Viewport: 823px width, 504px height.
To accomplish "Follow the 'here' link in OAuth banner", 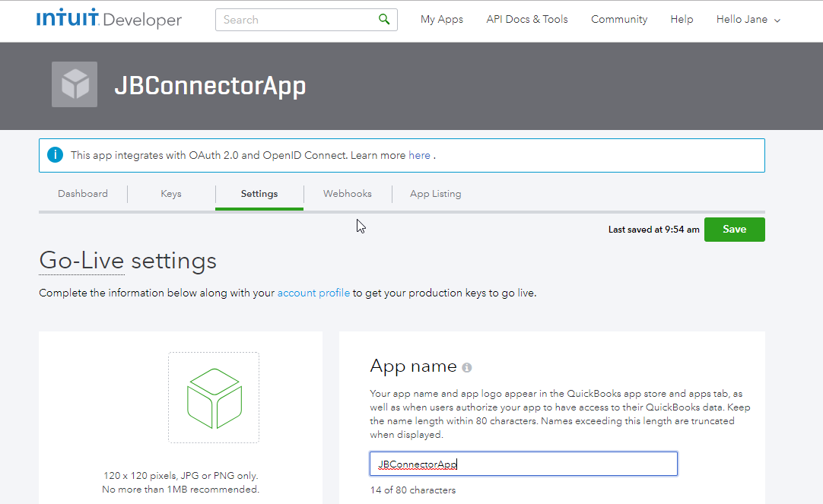I will [419, 155].
